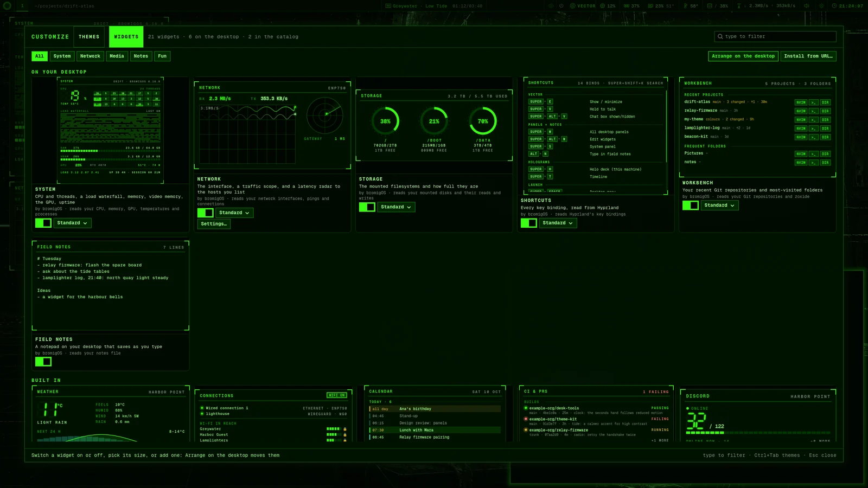The height and width of the screenshot is (488, 868).
Task: Expand the Network widget Standard size dropdown
Action: pos(234,213)
